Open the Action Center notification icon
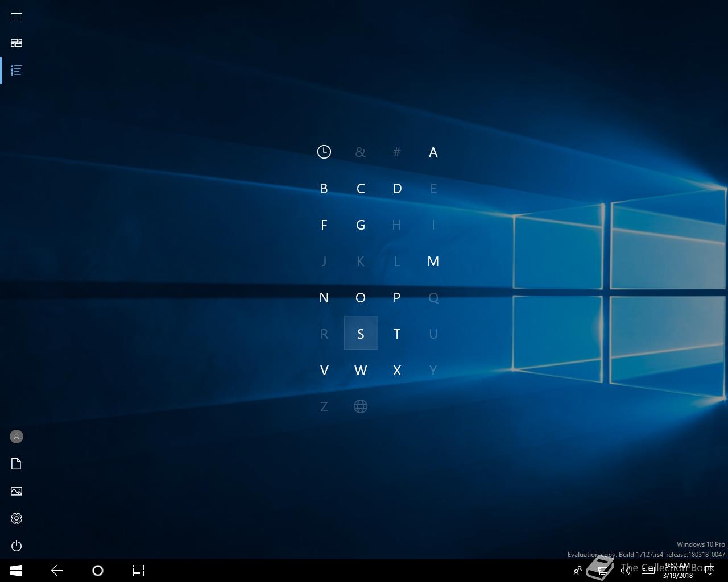Screen dimensions: 728x582 tap(710, 571)
